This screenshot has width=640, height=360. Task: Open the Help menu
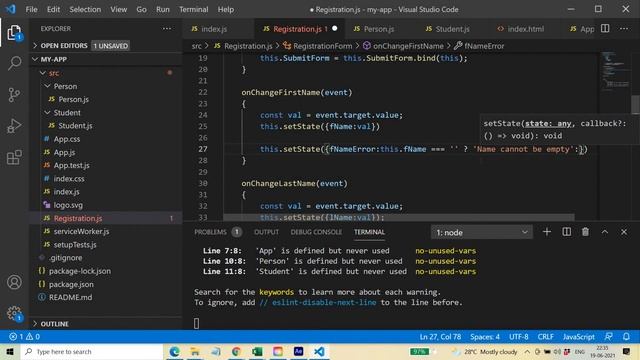tap(226, 9)
